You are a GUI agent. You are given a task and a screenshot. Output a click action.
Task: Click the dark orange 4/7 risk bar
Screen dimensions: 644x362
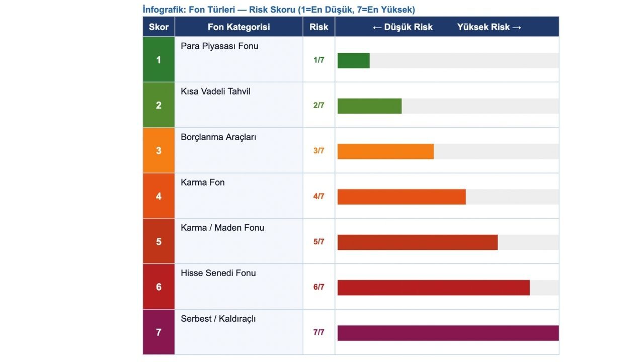pos(401,197)
